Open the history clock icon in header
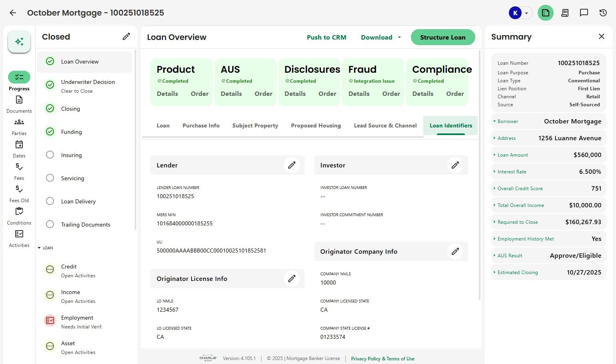Viewport: 616px width, 364px height. [603, 13]
